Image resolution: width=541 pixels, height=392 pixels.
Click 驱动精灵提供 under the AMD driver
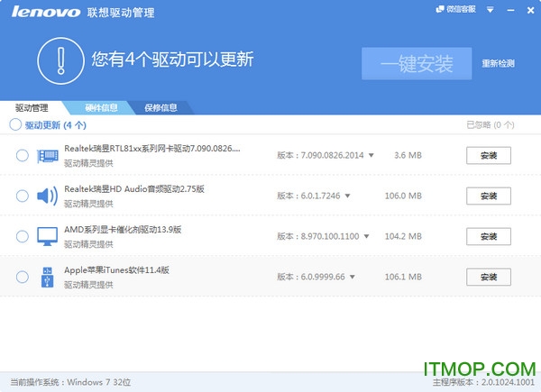(x=88, y=244)
